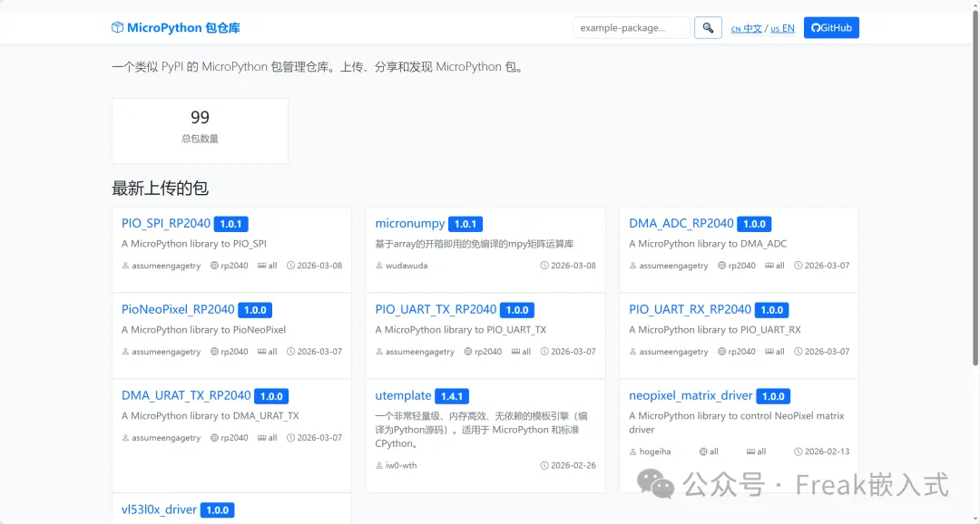Click the author icon beside wudawuda
This screenshot has width=980, height=524.
click(378, 266)
